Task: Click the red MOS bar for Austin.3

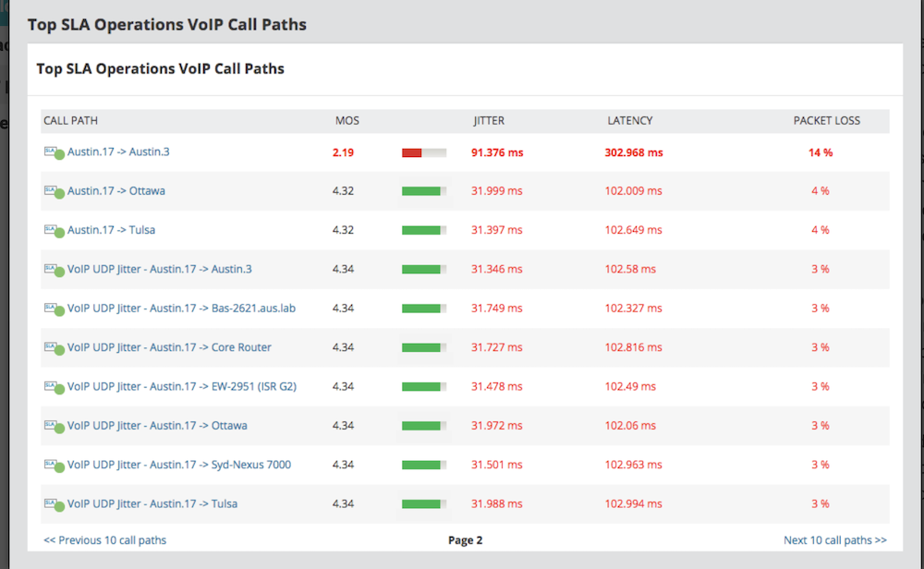Action: click(424, 152)
